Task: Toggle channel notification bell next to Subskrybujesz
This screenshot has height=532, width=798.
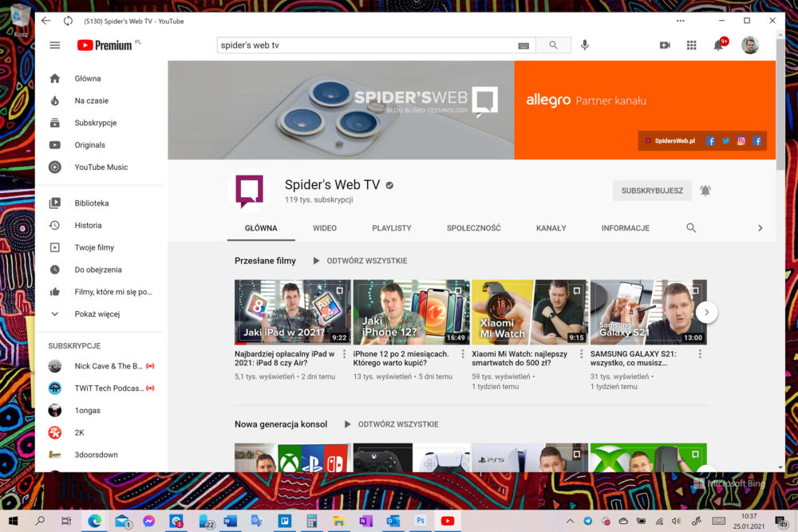Action: tap(705, 191)
